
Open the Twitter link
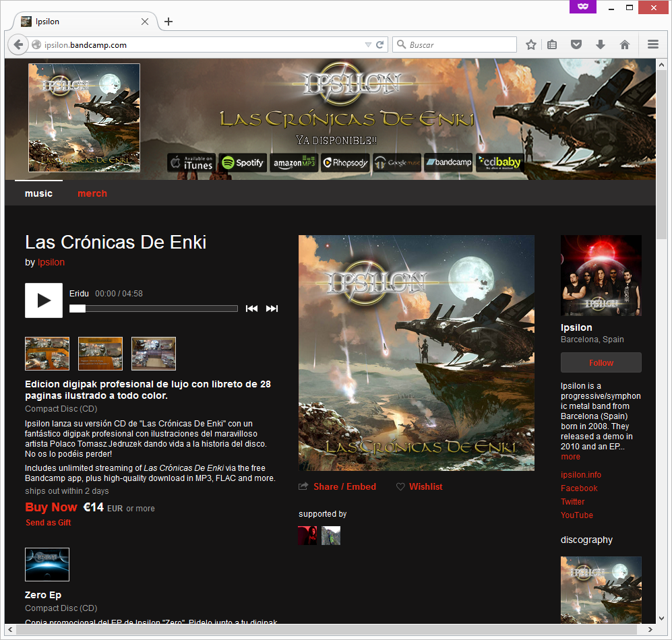pyautogui.click(x=572, y=502)
